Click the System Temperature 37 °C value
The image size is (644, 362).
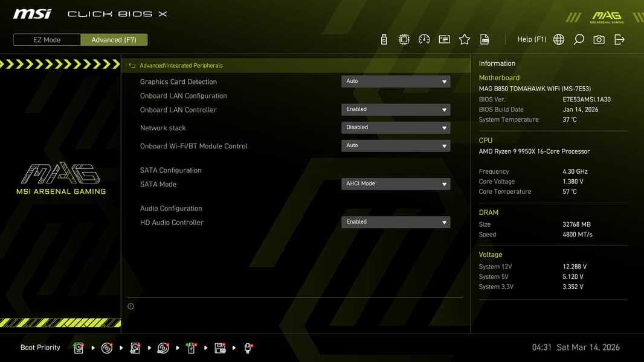tap(570, 119)
